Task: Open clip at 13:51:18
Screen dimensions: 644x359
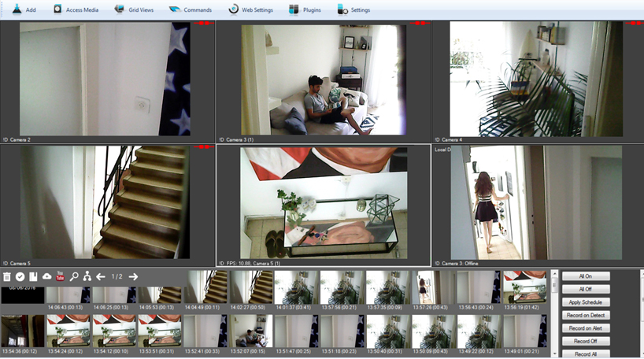Action: pos(342,331)
